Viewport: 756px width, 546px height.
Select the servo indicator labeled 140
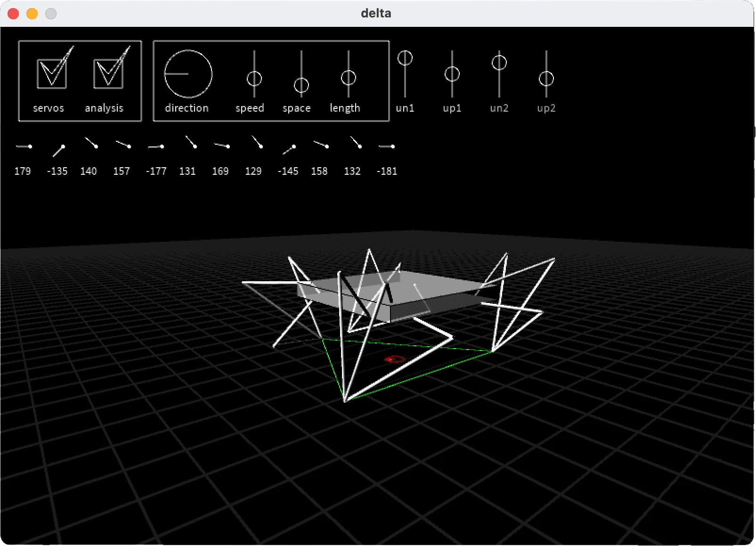click(x=91, y=143)
